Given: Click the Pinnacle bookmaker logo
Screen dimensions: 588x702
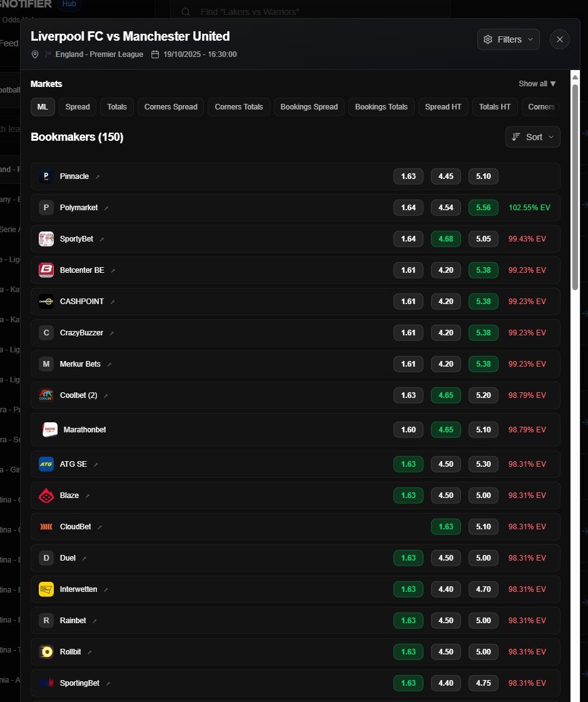Looking at the screenshot, I should point(46,176).
